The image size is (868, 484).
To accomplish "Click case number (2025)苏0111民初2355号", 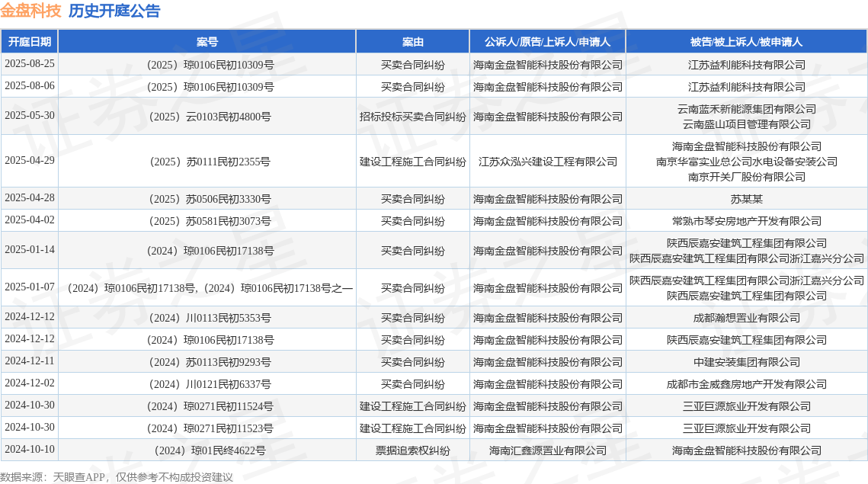I will 210,162.
